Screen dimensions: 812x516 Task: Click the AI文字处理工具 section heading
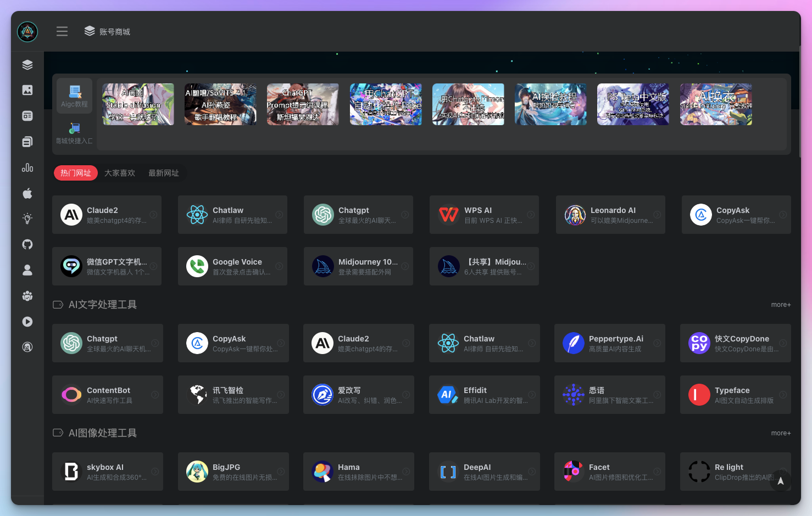[103, 305]
